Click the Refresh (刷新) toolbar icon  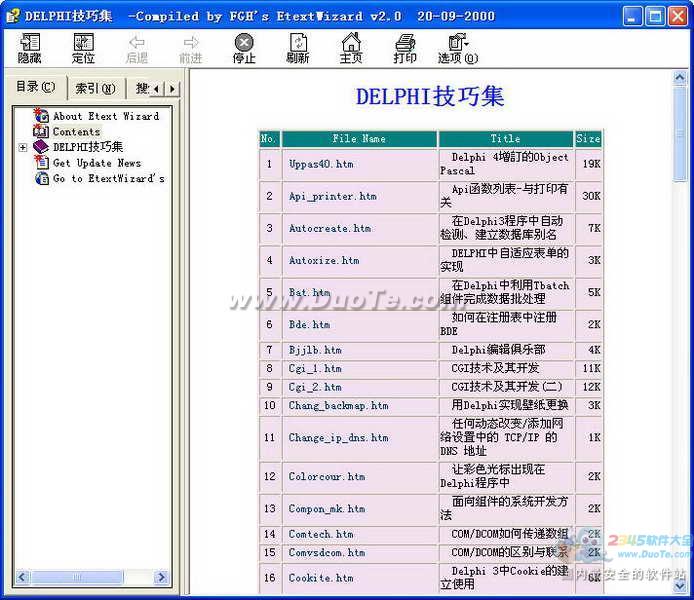(298, 48)
